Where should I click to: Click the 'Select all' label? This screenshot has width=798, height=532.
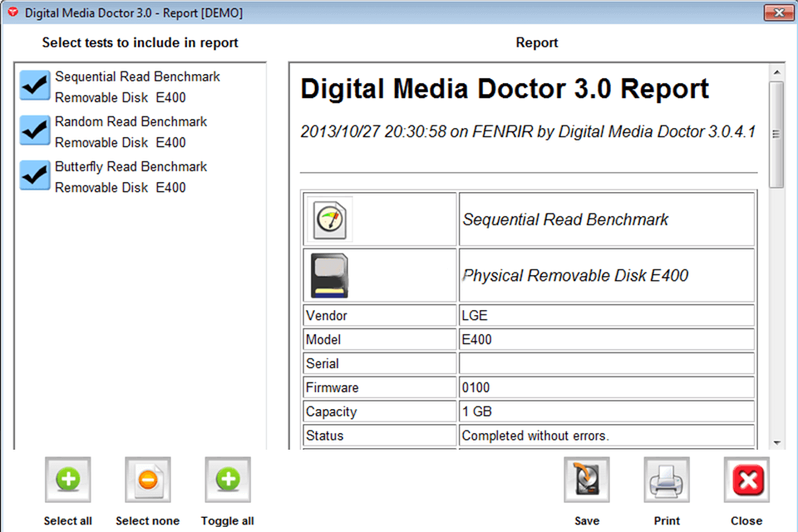coord(67,521)
